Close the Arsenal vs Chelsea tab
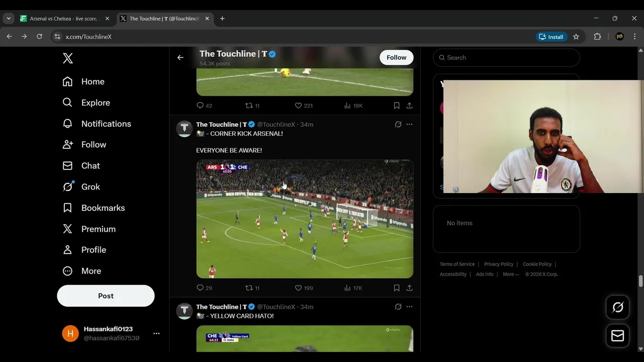Image resolution: width=644 pixels, height=362 pixels. click(x=107, y=19)
